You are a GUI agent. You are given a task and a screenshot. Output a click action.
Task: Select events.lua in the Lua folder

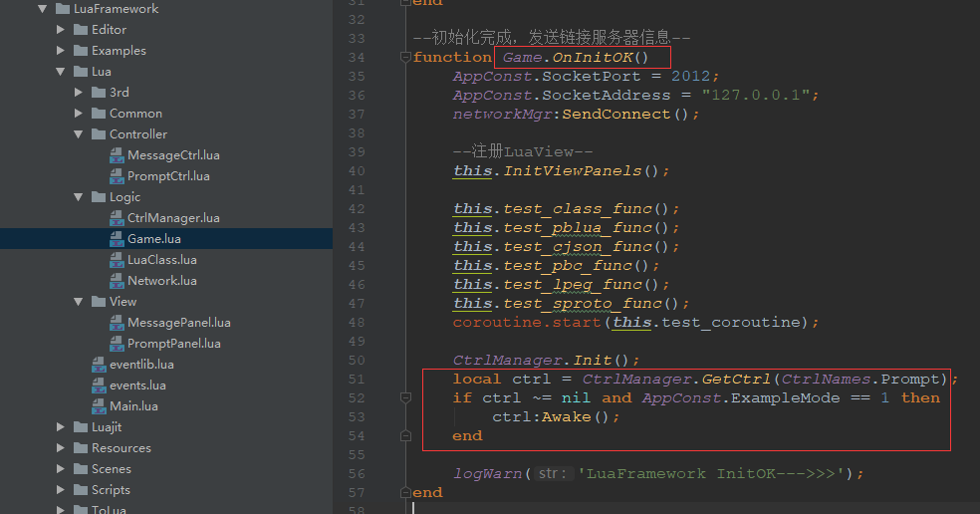pyautogui.click(x=138, y=385)
